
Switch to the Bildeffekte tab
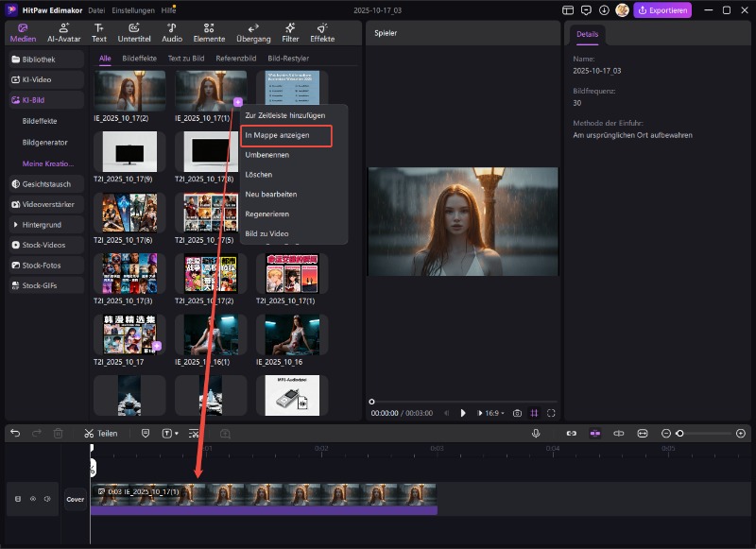[x=140, y=59]
